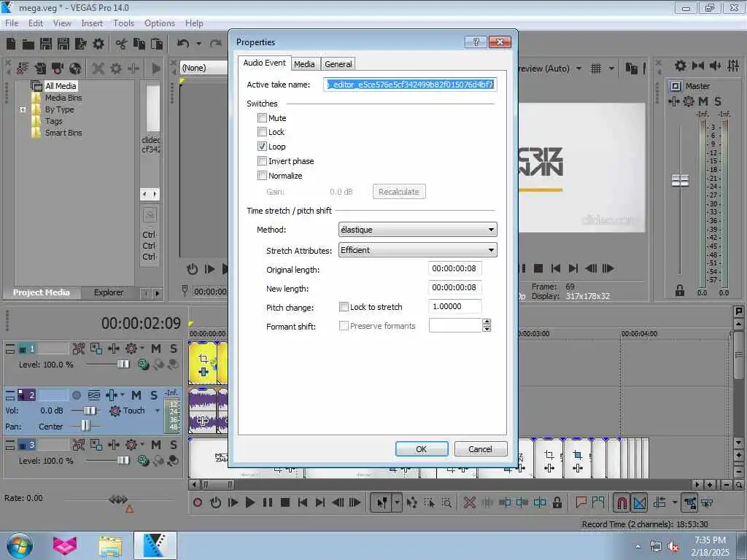Open Project Properties gear icon in toolbar
This screenshot has height=560, width=747.
[x=98, y=44]
